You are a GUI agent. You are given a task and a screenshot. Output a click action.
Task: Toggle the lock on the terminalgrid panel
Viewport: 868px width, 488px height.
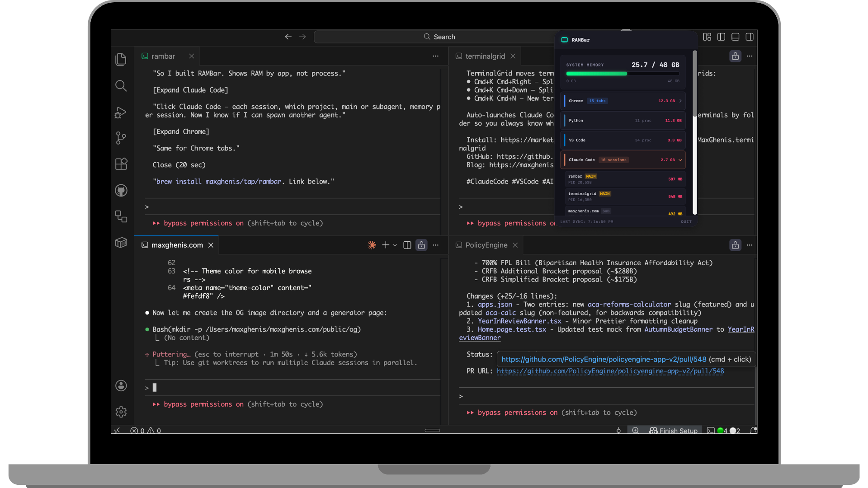click(x=735, y=56)
